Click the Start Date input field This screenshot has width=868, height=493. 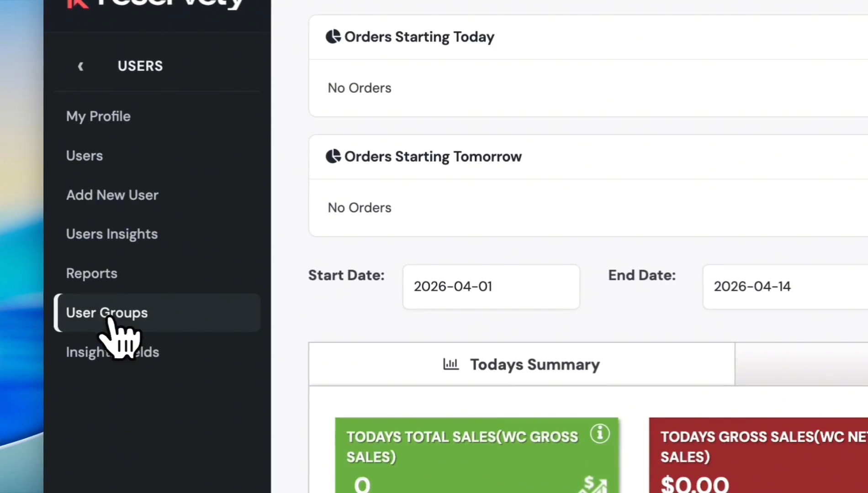(x=491, y=287)
